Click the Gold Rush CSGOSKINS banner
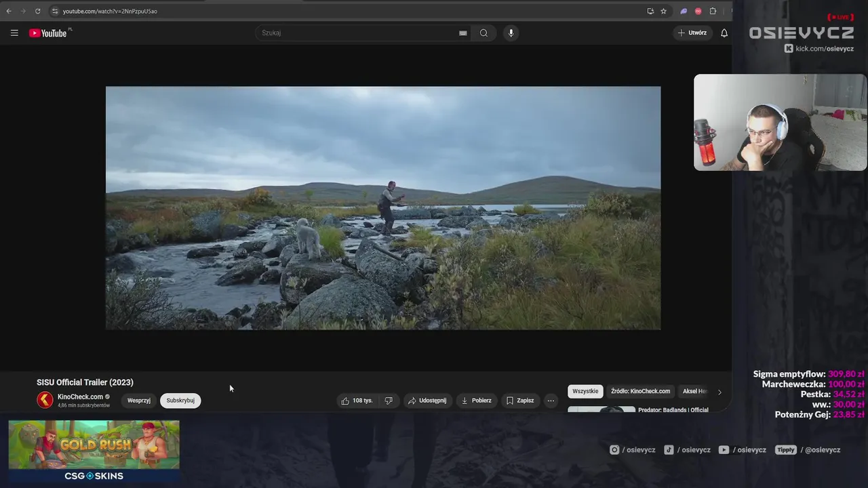Screen dimensions: 868x488 coord(94,451)
